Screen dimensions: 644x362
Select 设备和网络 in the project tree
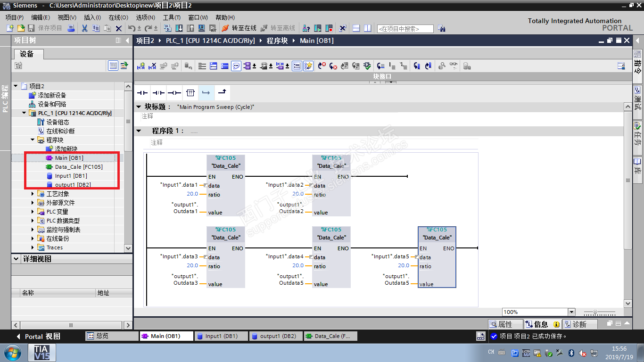click(47, 104)
